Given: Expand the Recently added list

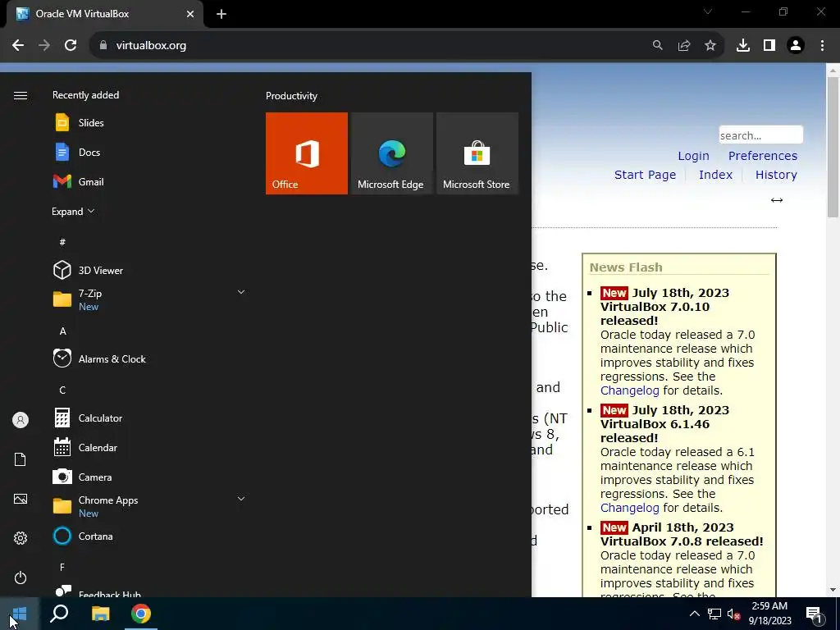Looking at the screenshot, I should (73, 211).
